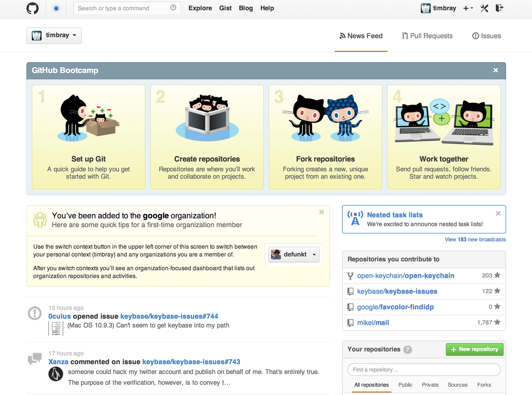Select the Sources repositories filter

click(x=458, y=385)
